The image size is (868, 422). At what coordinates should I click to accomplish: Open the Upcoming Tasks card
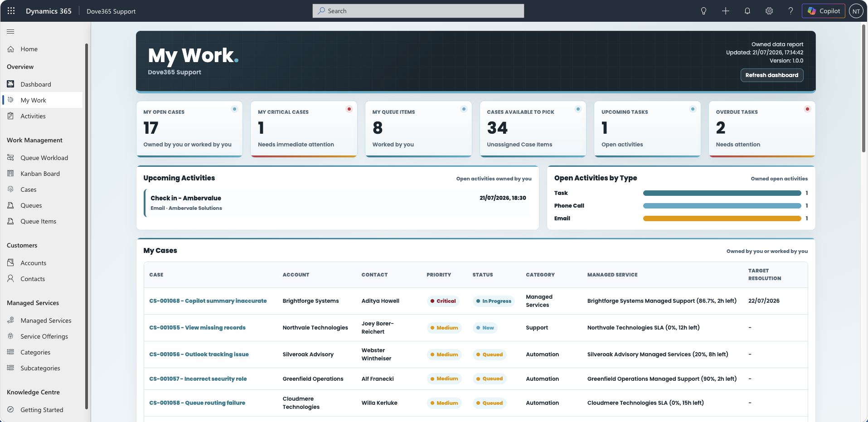(x=648, y=129)
